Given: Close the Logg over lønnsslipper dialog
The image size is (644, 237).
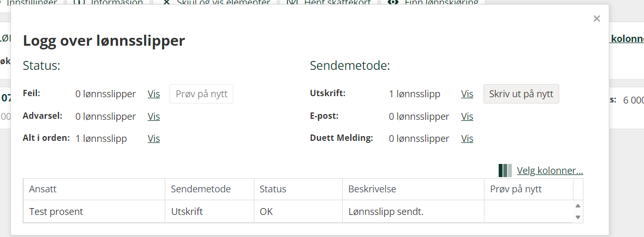Looking at the screenshot, I should [x=597, y=18].
